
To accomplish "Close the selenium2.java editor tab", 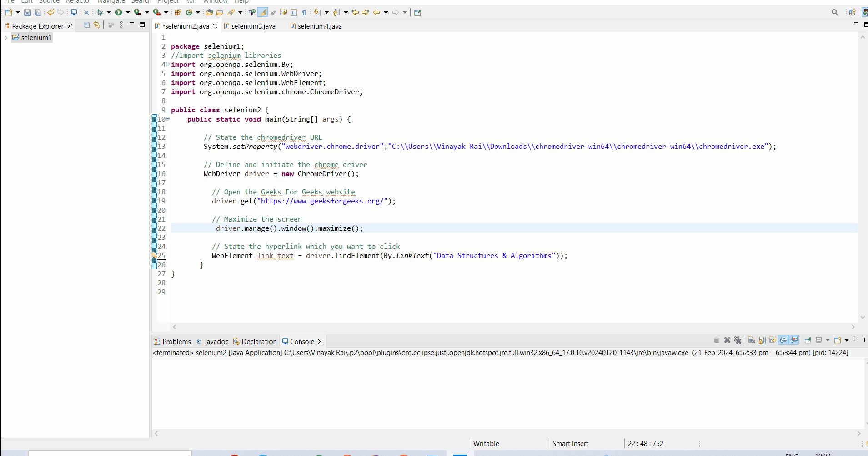I will click(216, 26).
